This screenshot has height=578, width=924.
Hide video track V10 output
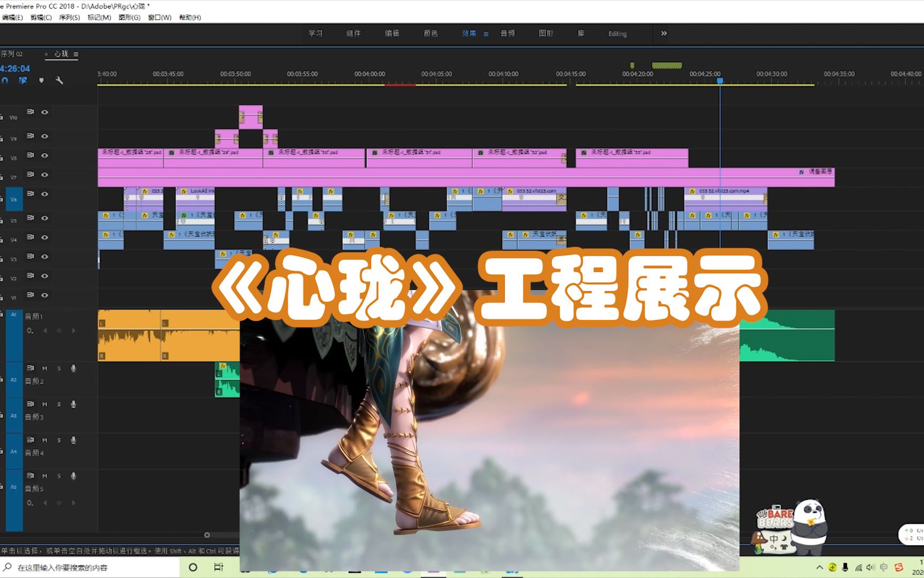click(45, 112)
